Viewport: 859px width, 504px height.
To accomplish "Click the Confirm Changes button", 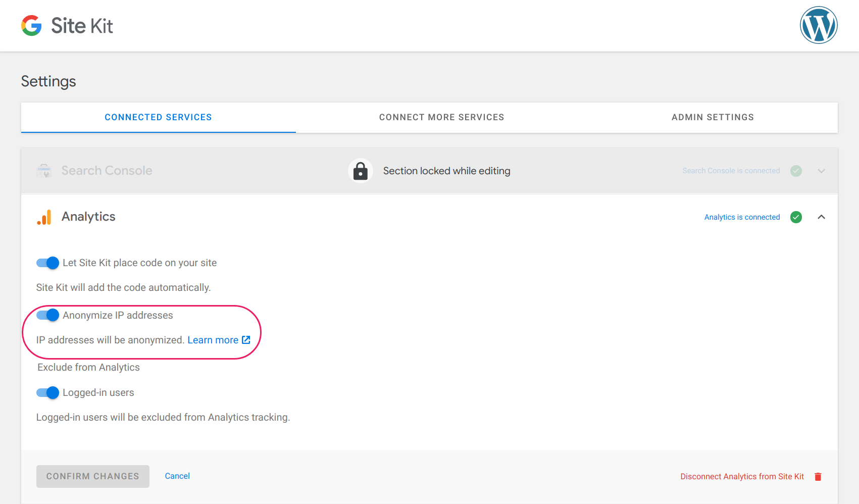I will tap(93, 476).
